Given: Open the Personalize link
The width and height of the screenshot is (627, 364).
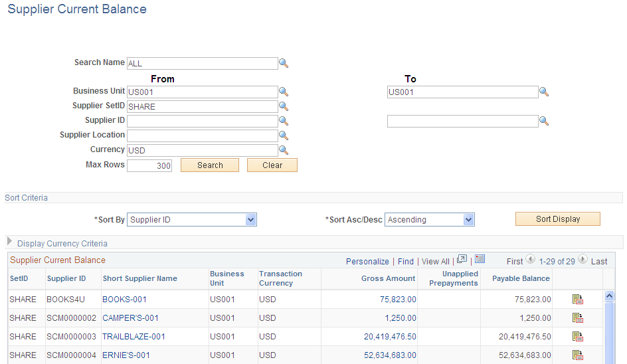Looking at the screenshot, I should point(367,261).
